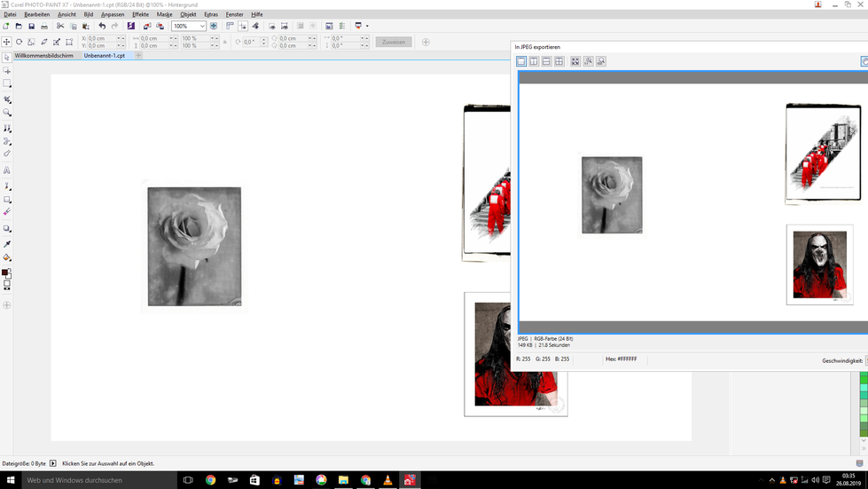
Task: Click the Windows search box in the taskbar
Action: [99, 480]
